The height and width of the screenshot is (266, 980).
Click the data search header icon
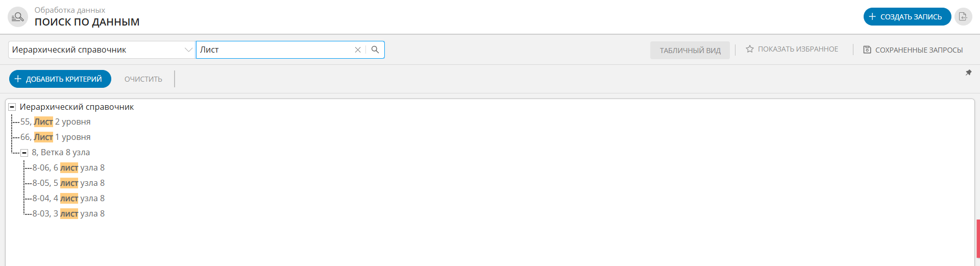pos(18,17)
